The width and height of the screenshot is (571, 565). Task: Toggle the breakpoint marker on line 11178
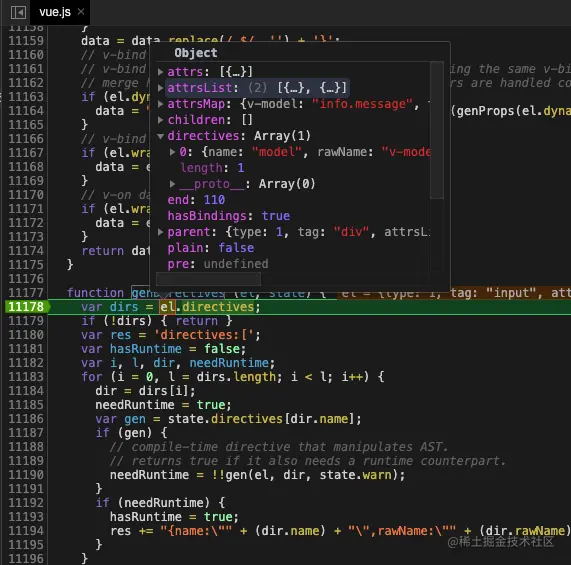click(26, 307)
